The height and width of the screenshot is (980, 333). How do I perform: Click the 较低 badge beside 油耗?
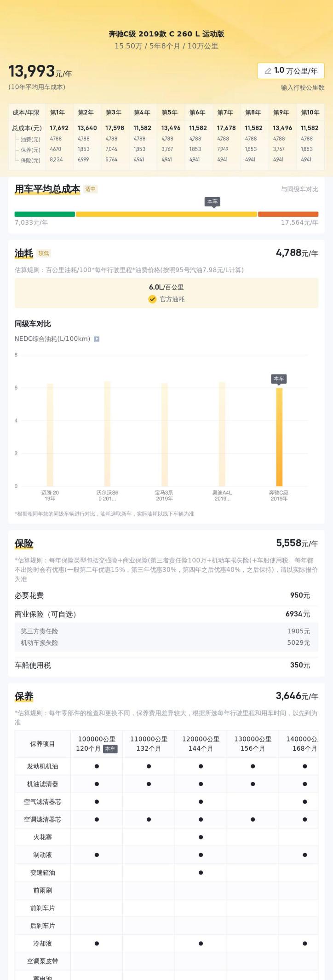44,253
